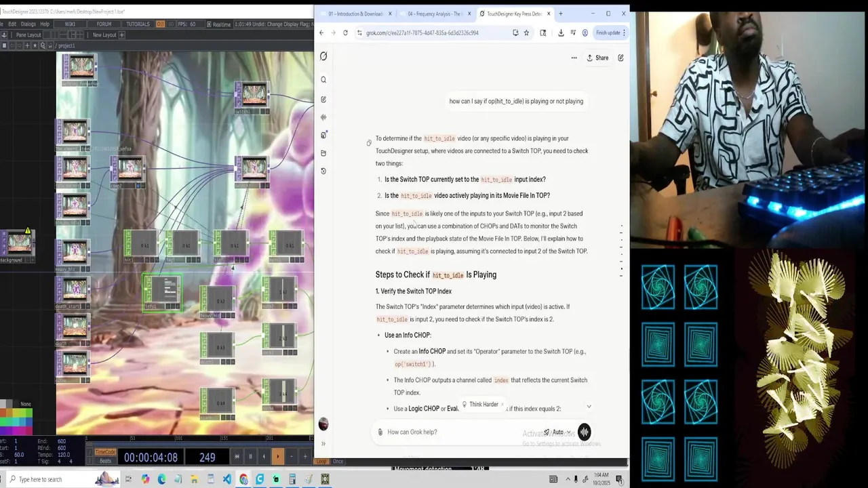The image size is (868, 488).
Task: Enable Loop playback mode
Action: 321,462
